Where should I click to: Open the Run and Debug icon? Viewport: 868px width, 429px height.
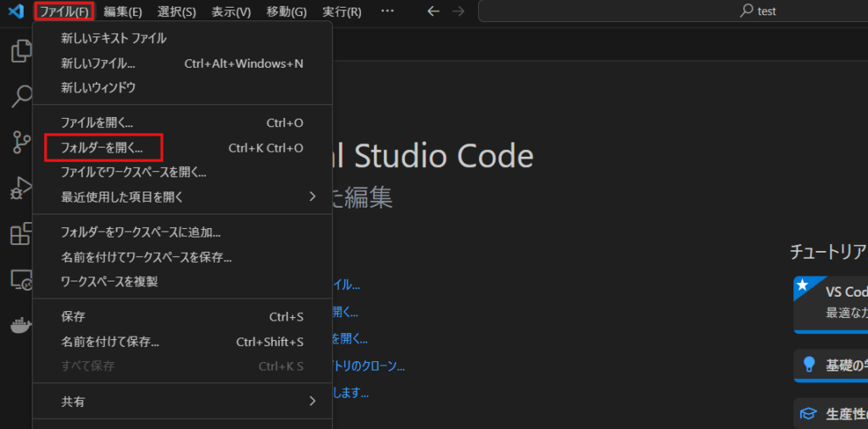coord(20,188)
